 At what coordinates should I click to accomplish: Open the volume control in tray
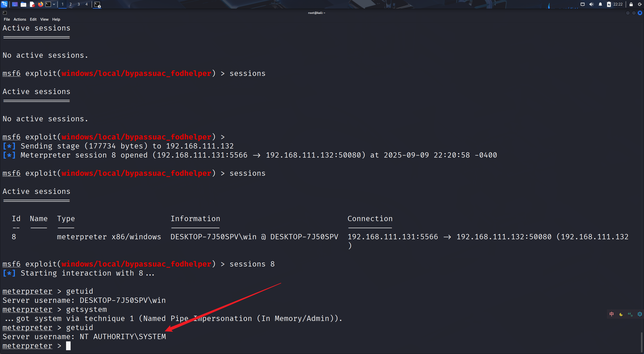pyautogui.click(x=592, y=4)
